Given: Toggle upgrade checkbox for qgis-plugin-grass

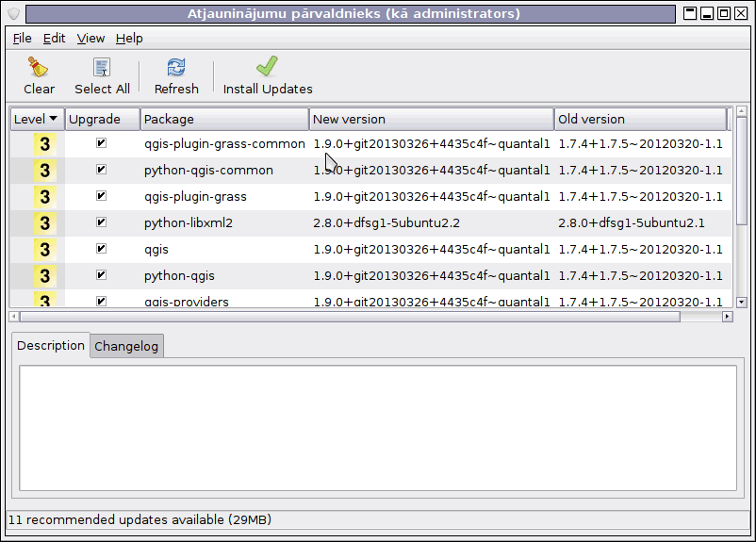Looking at the screenshot, I should pyautogui.click(x=101, y=196).
